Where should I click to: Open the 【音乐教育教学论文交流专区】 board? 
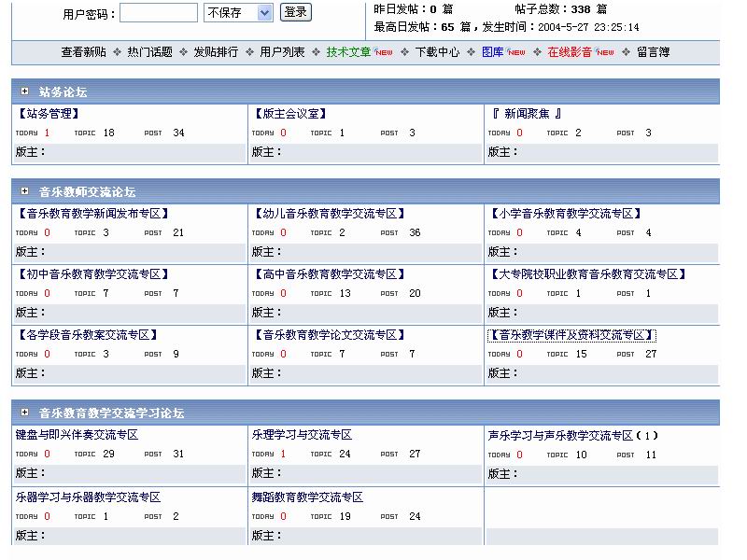point(330,335)
